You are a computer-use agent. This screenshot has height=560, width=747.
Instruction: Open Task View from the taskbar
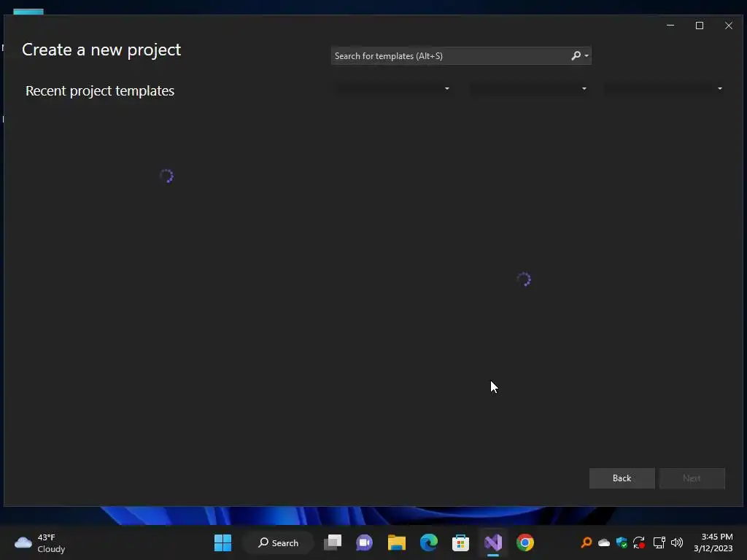click(333, 542)
